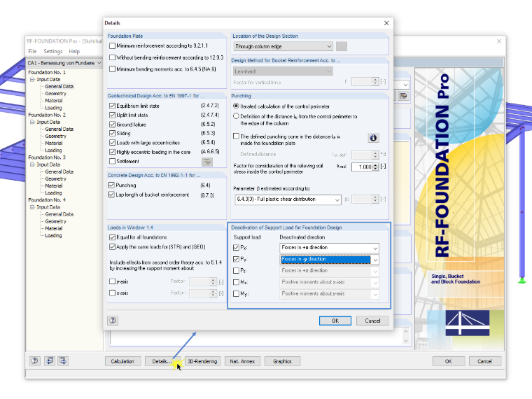Select General Data under Foundation No. 1

click(x=59, y=87)
